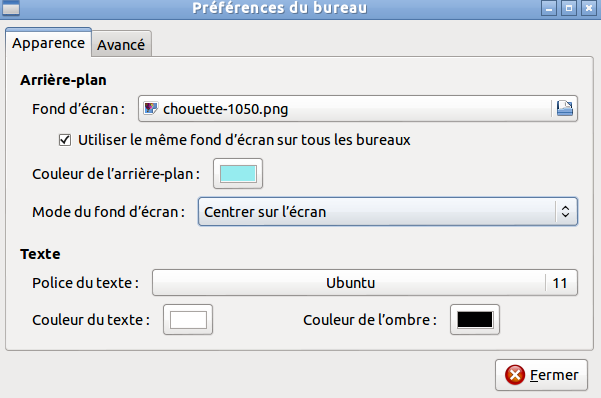Open the white text color swatch
Screen dimensions: 601x398
[188, 320]
